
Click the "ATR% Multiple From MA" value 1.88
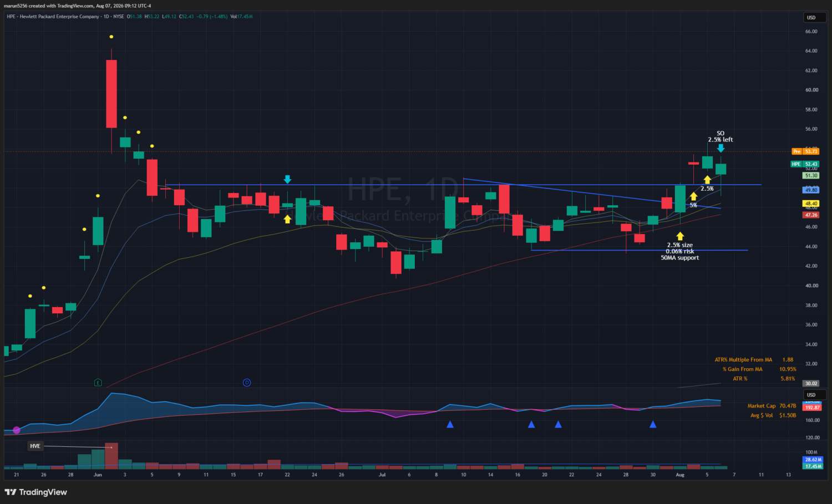[x=788, y=360]
